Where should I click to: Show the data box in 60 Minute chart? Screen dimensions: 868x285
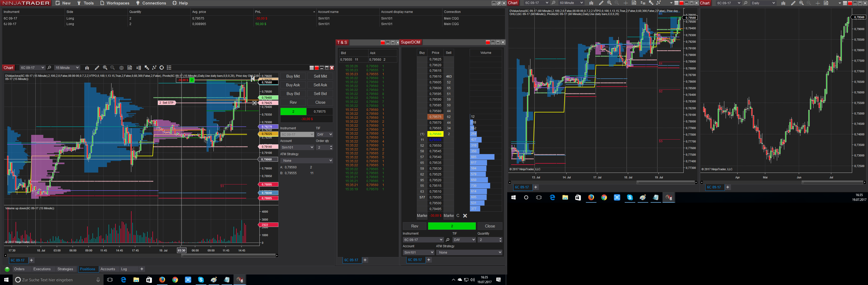tap(634, 3)
